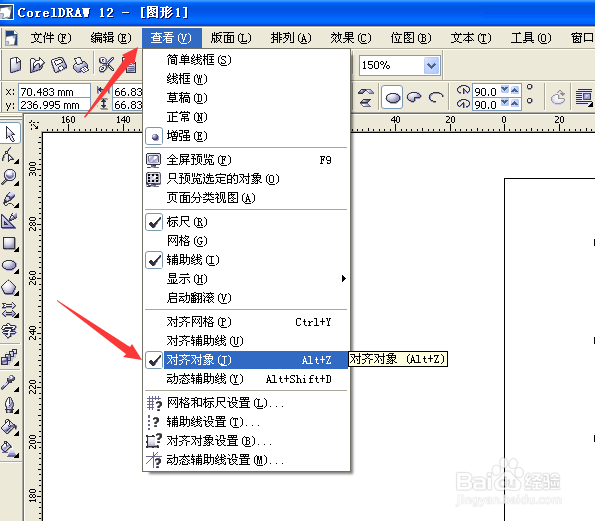595x521 pixels.
Task: Select the Zoom magnifier tool
Action: pyautogui.click(x=9, y=178)
